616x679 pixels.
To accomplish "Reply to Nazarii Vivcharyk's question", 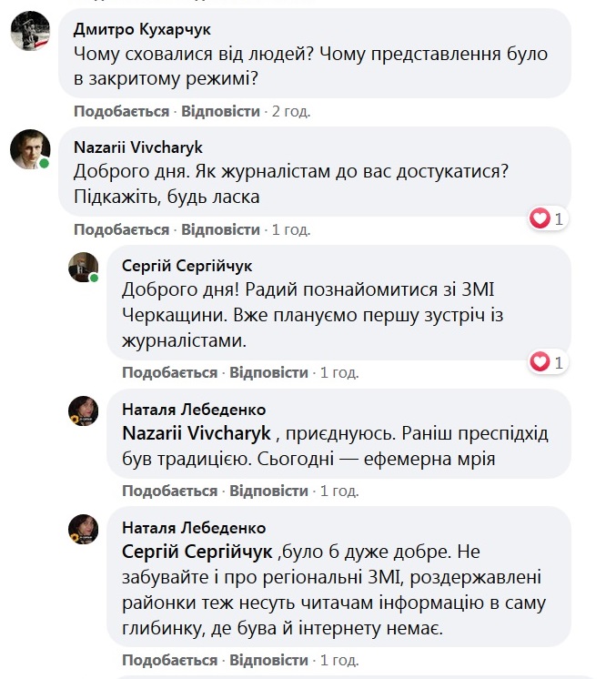I will coord(220,229).
